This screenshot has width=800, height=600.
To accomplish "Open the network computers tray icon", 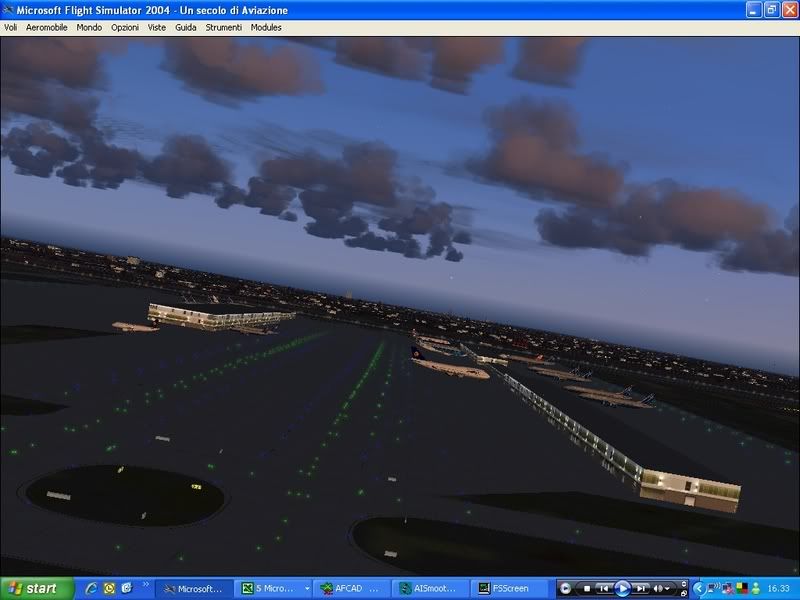I will (728, 589).
